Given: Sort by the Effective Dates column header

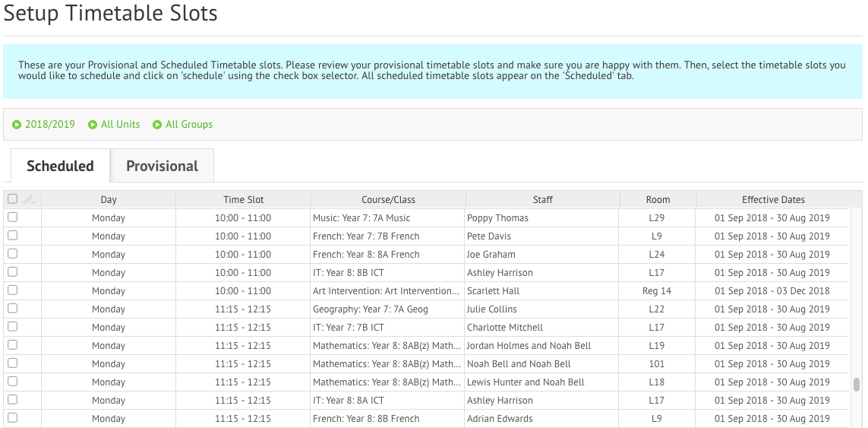Looking at the screenshot, I should (773, 200).
